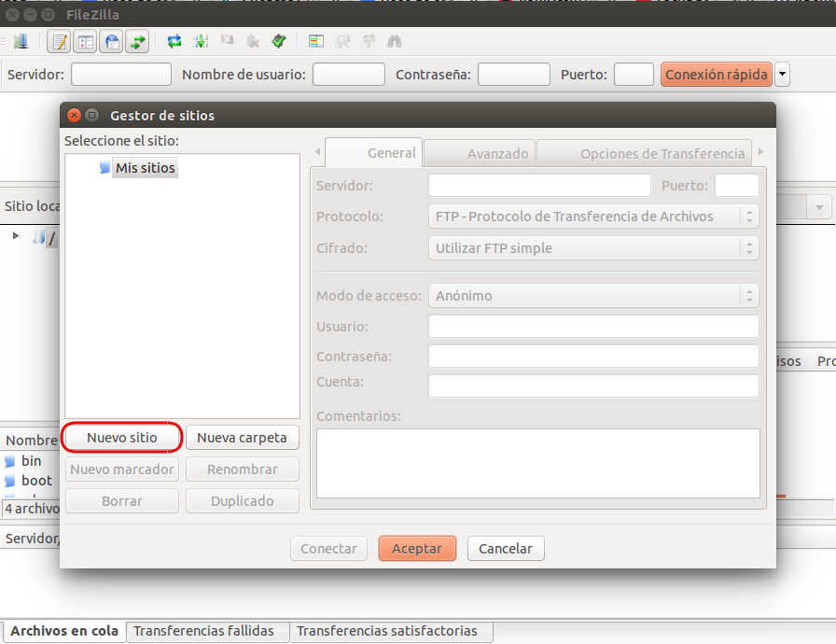Switch to the General tab
The height and width of the screenshot is (644, 836).
[374, 153]
